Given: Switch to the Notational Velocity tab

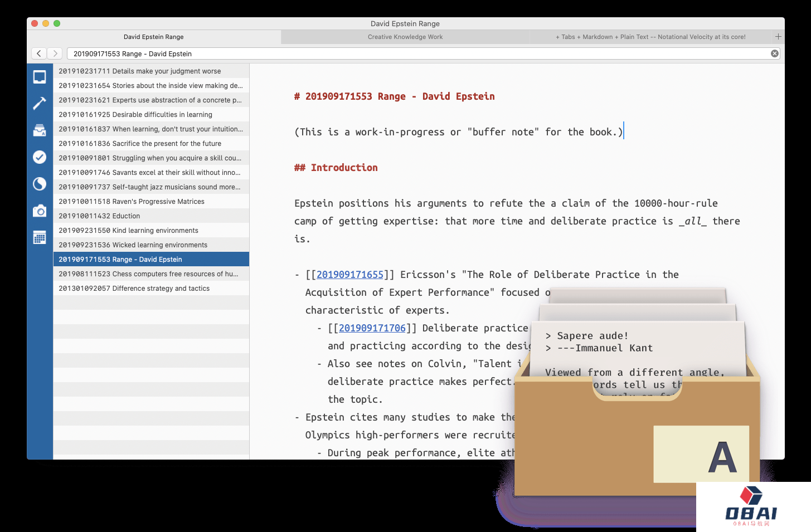Looking at the screenshot, I should coord(650,37).
